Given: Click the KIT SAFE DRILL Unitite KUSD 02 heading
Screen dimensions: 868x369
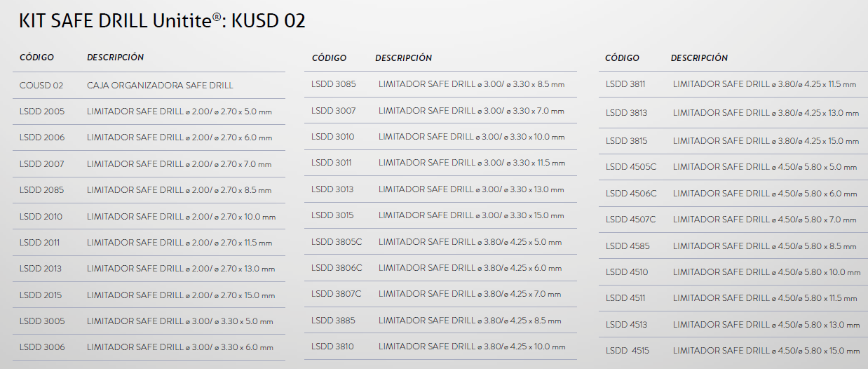Looking at the screenshot, I should click(163, 21).
